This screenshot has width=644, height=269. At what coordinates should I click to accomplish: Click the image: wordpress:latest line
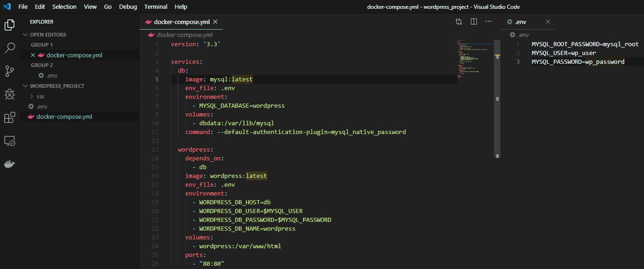click(x=226, y=176)
